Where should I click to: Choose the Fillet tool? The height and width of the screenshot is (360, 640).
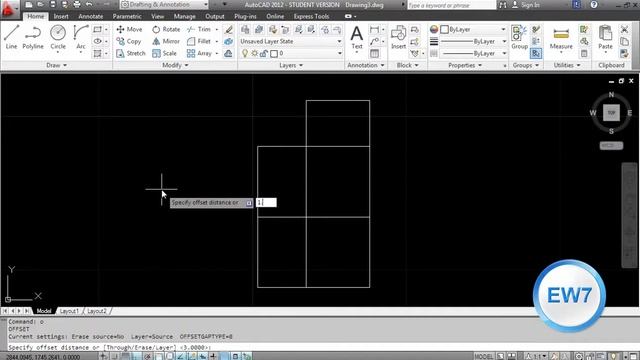199,41
